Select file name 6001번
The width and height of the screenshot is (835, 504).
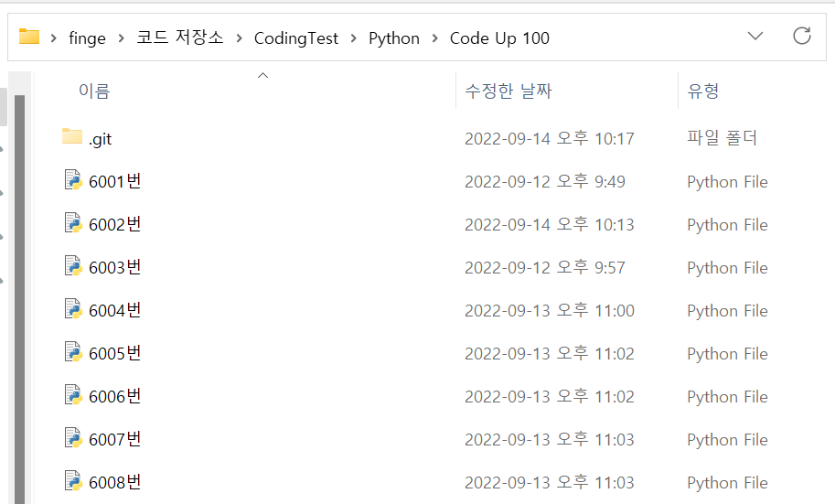pyautogui.click(x=115, y=181)
